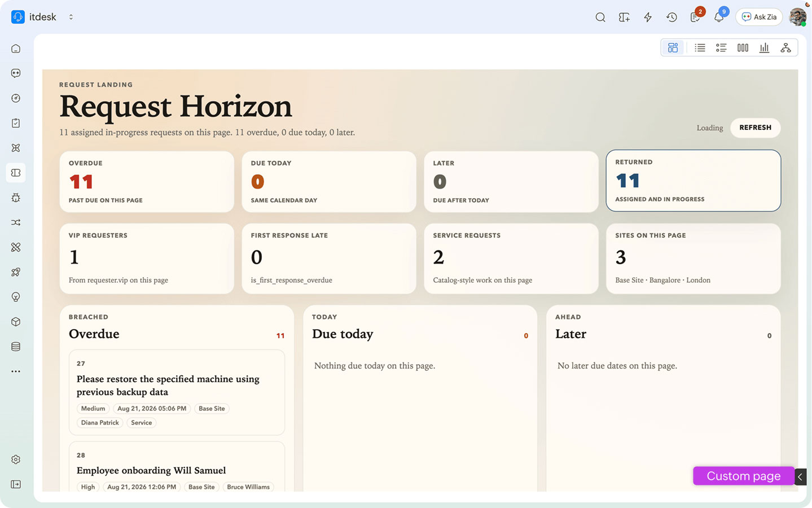Open the chat assistant sidebar icon
This screenshot has height=508, width=812.
click(16, 73)
